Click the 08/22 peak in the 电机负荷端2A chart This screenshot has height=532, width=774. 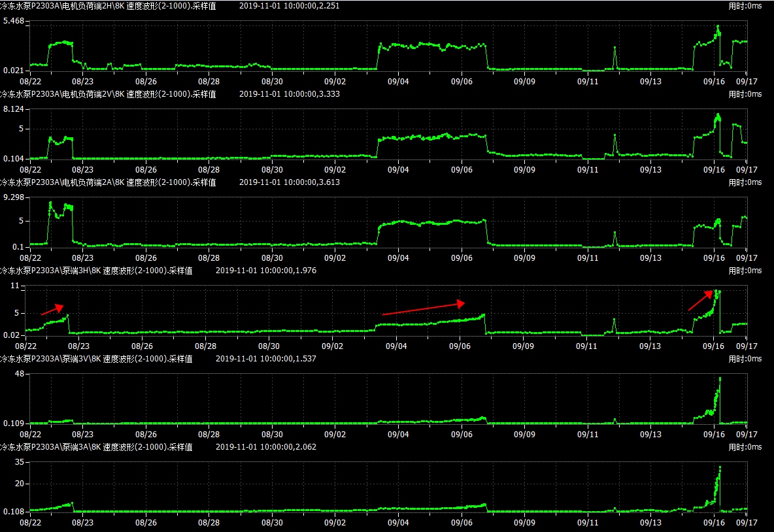50,204
